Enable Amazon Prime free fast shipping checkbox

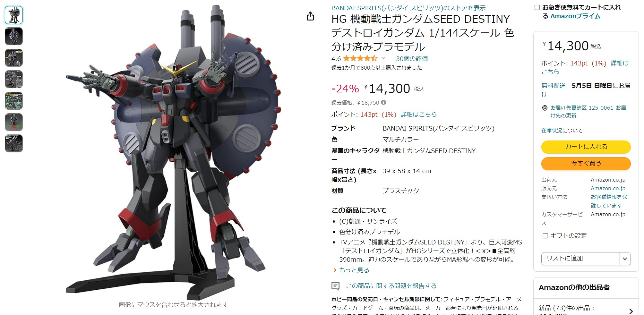click(x=537, y=7)
